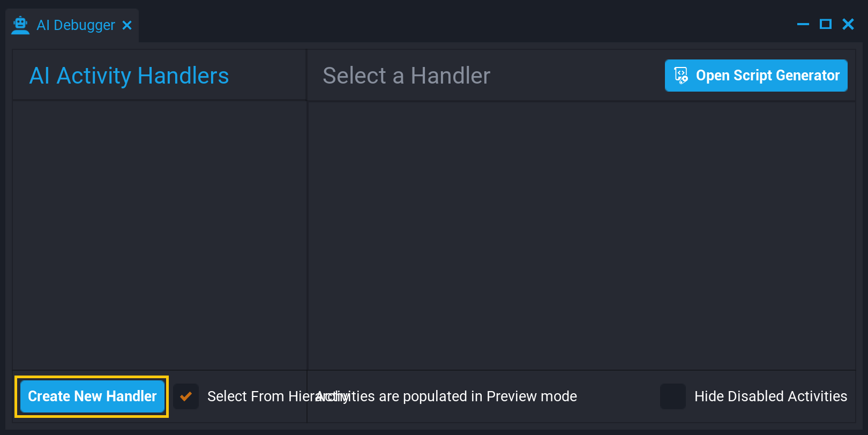Create a new handler
The image size is (868, 435).
[92, 396]
